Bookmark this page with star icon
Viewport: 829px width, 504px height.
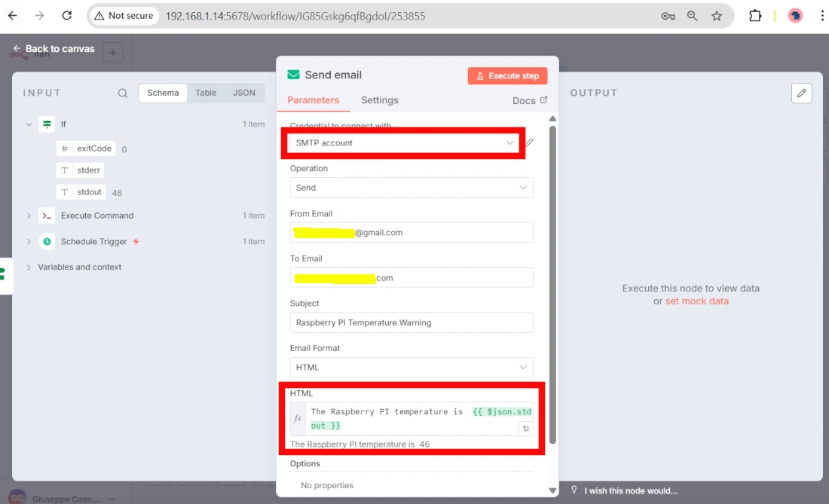click(717, 16)
